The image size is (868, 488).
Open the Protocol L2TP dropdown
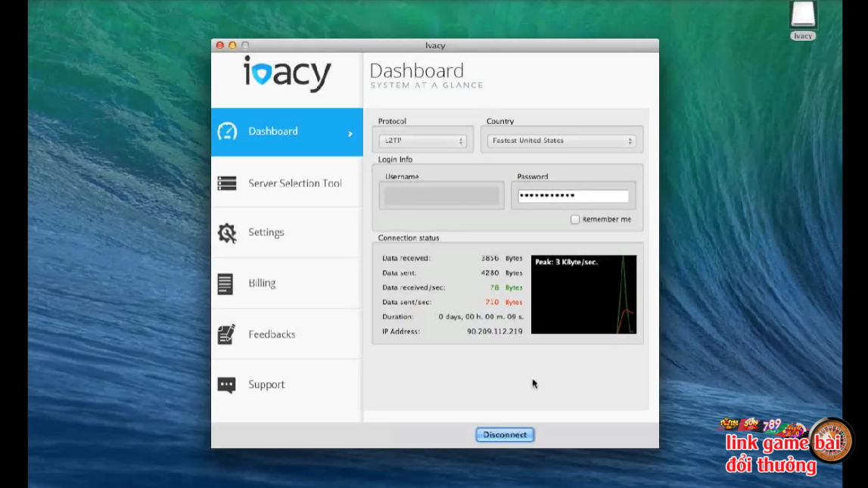(422, 141)
